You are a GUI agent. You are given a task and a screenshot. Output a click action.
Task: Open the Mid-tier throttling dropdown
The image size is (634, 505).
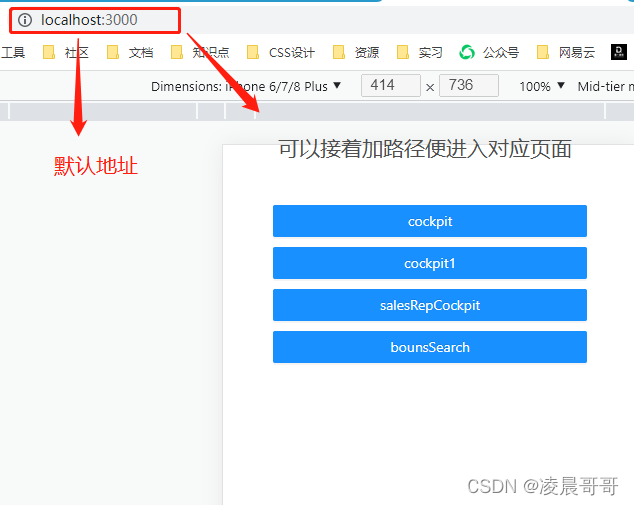coord(606,86)
